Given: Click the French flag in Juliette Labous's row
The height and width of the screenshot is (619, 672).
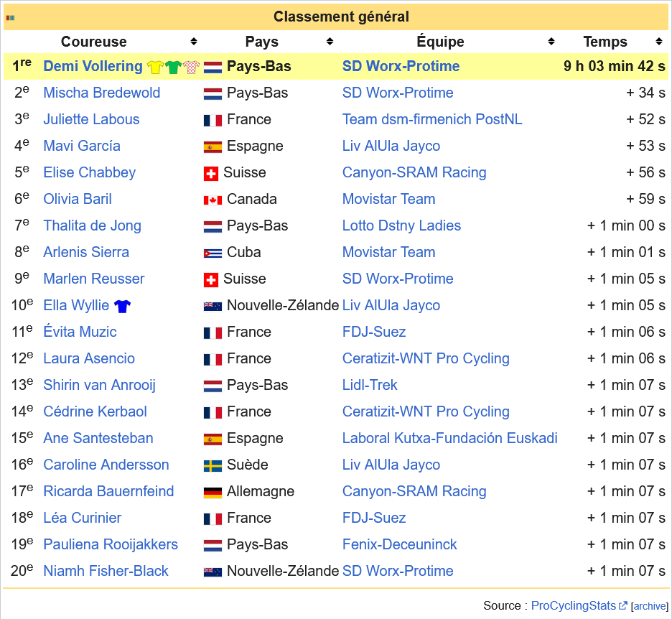Looking at the screenshot, I should pos(213,121).
